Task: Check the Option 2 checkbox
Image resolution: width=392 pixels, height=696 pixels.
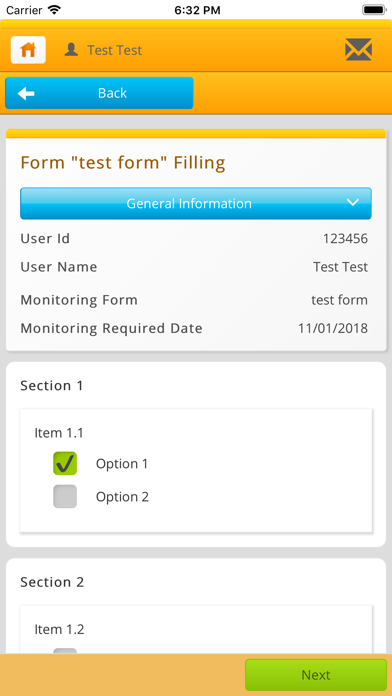Action: [65, 496]
